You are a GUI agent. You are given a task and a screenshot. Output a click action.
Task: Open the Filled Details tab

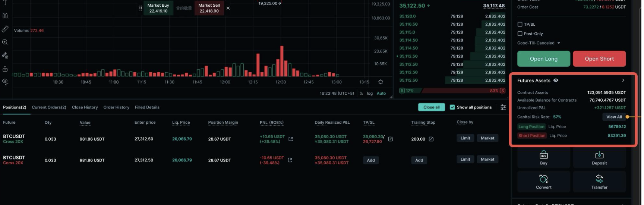[147, 107]
